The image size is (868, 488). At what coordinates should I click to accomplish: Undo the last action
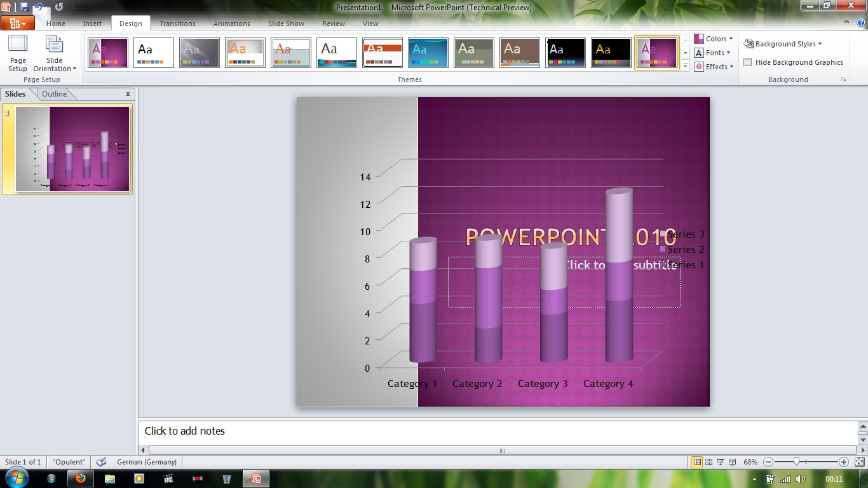39,7
